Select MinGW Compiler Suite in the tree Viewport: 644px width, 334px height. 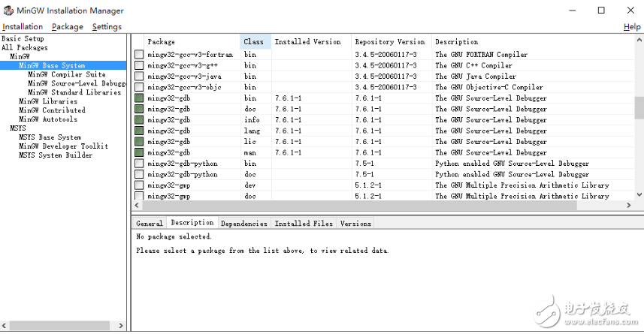pos(66,74)
